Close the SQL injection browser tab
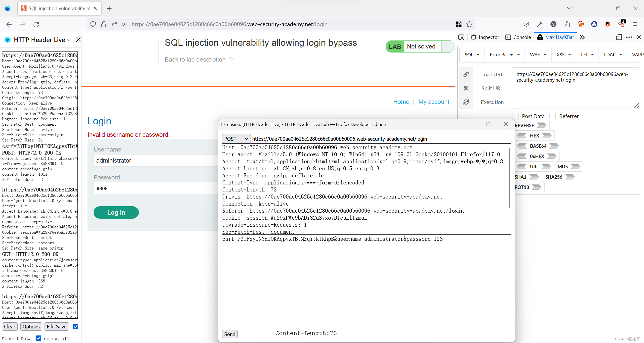The width and height of the screenshot is (644, 343). point(95,8)
